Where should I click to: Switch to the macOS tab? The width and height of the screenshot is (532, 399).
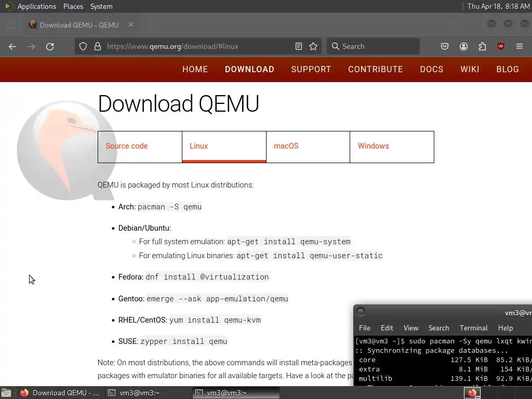coord(308,147)
